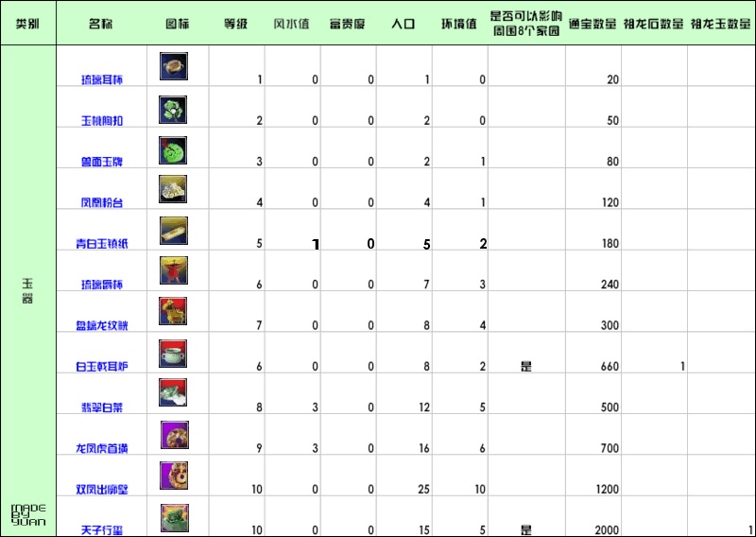Click 人口 value 16 for 龙凤虎首璜
This screenshot has width=756, height=537.
[424, 449]
